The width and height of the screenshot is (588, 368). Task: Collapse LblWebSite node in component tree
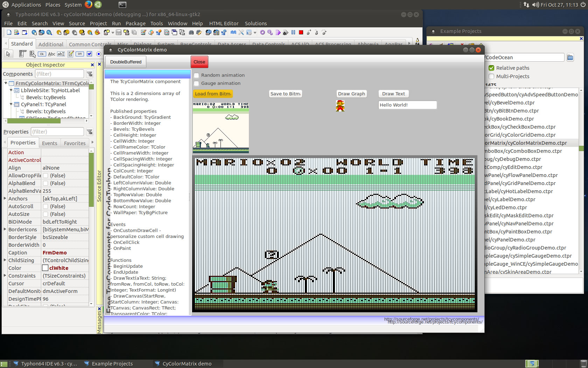pos(11,90)
